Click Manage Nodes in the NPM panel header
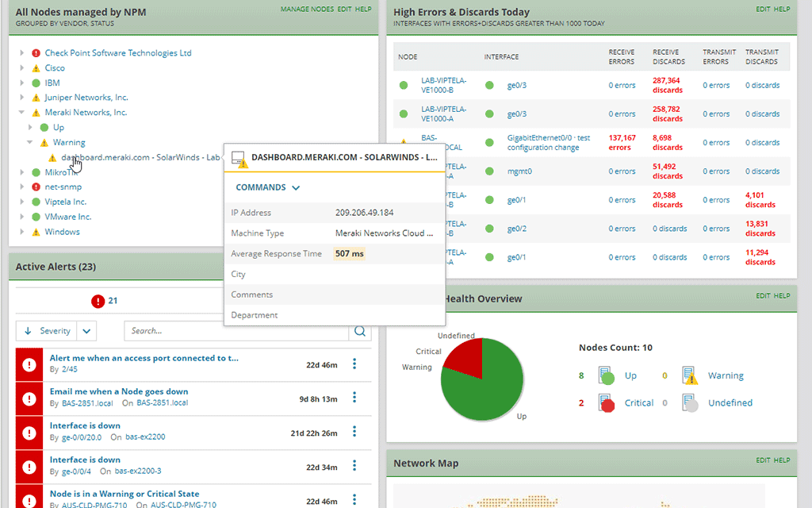The width and height of the screenshot is (812, 508). point(307,9)
